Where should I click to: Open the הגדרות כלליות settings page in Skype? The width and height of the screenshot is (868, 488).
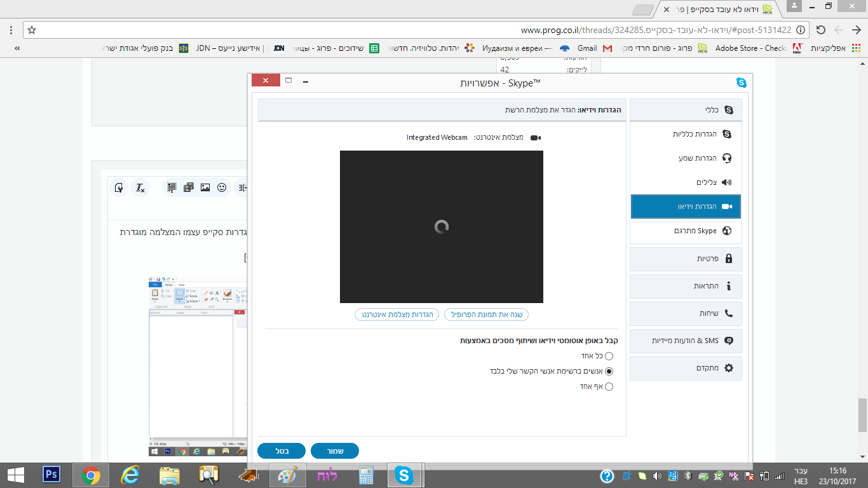pos(686,134)
